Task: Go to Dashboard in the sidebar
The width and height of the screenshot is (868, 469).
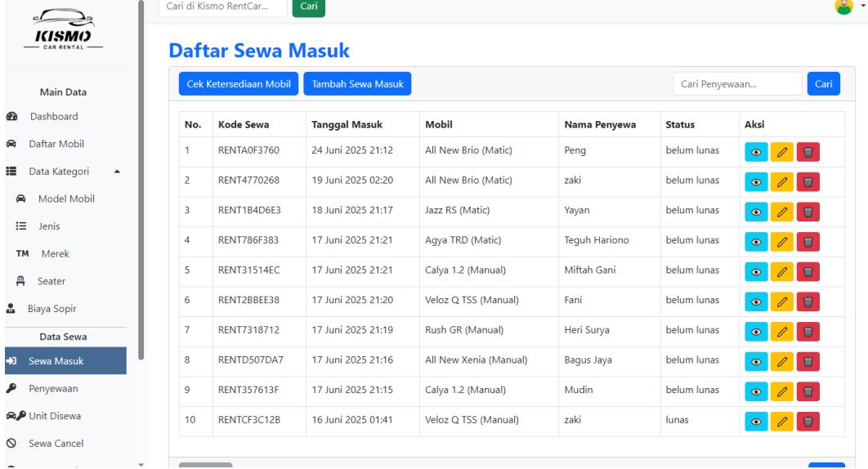Action: click(54, 116)
